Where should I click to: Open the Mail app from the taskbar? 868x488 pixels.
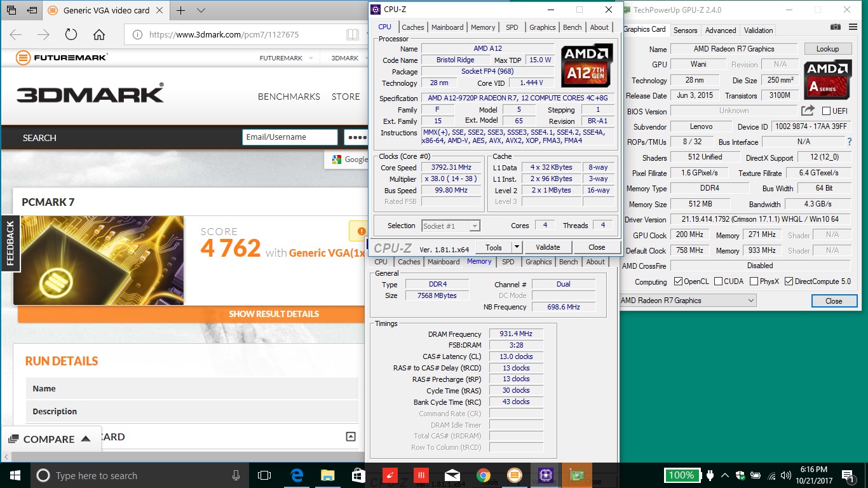tap(452, 475)
